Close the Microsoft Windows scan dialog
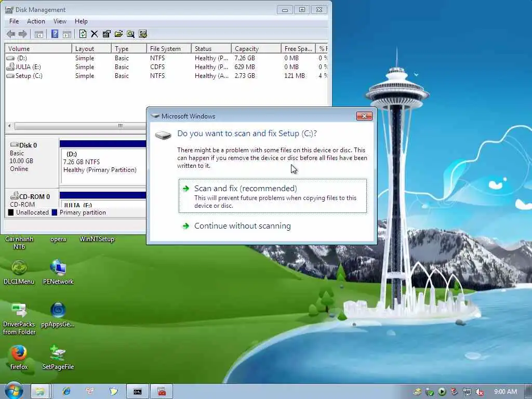Viewport: 532px width, 399px height. 364,116
